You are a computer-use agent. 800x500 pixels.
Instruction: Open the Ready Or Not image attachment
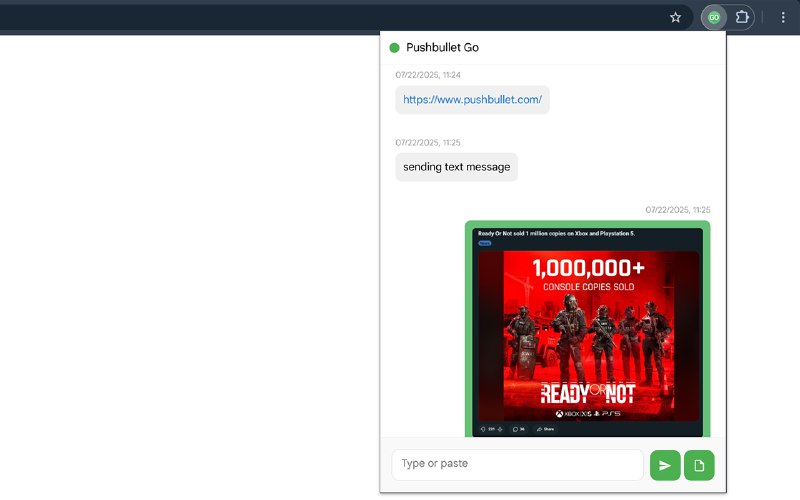[x=588, y=335]
